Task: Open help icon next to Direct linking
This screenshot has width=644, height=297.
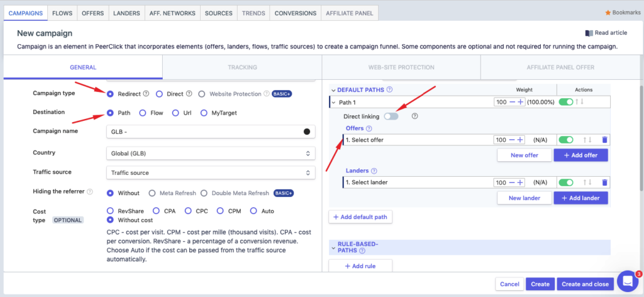Action: (414, 116)
